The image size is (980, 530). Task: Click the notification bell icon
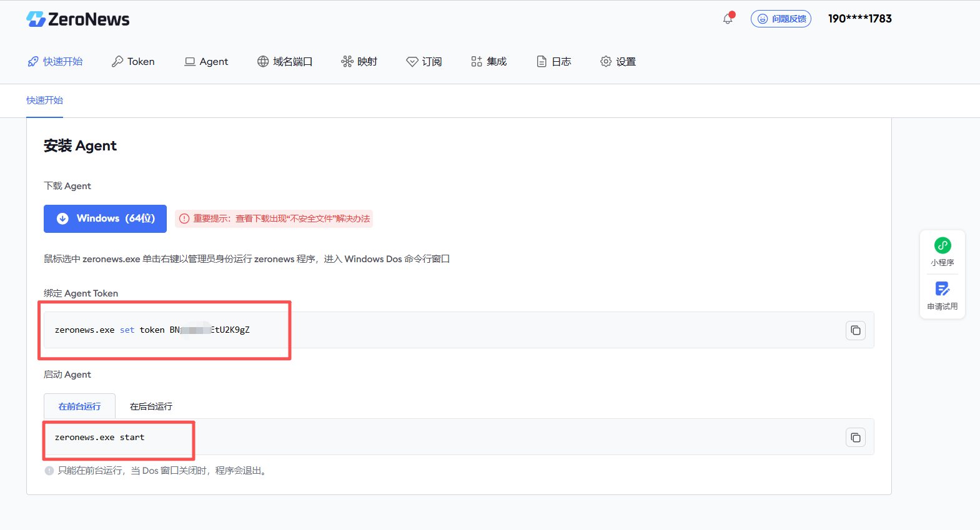pos(728,19)
